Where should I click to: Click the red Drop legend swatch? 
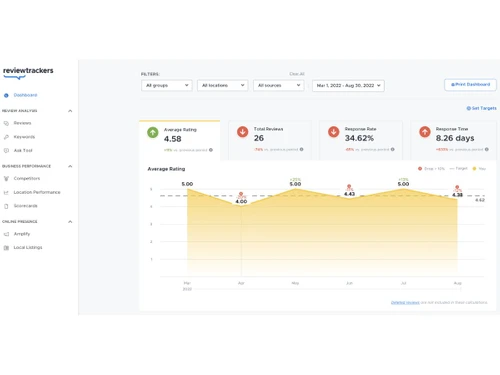420,169
